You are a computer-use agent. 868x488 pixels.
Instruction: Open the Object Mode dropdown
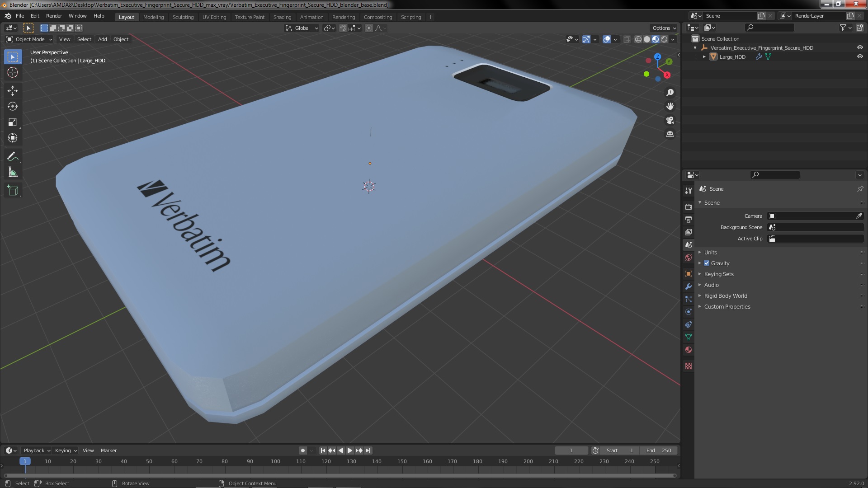pos(29,39)
